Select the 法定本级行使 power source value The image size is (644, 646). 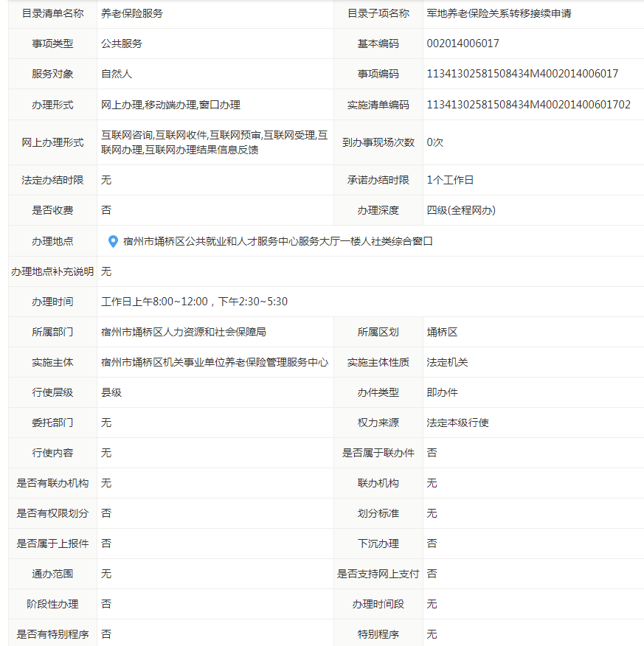457,423
